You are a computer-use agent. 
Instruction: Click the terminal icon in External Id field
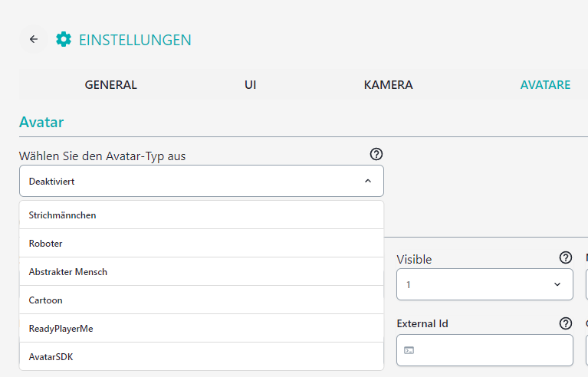pyautogui.click(x=409, y=350)
